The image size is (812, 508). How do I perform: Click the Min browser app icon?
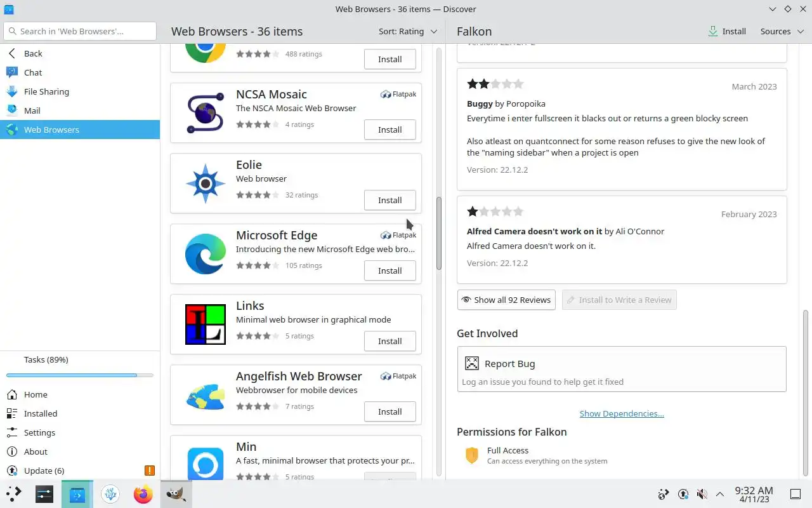pyautogui.click(x=206, y=464)
